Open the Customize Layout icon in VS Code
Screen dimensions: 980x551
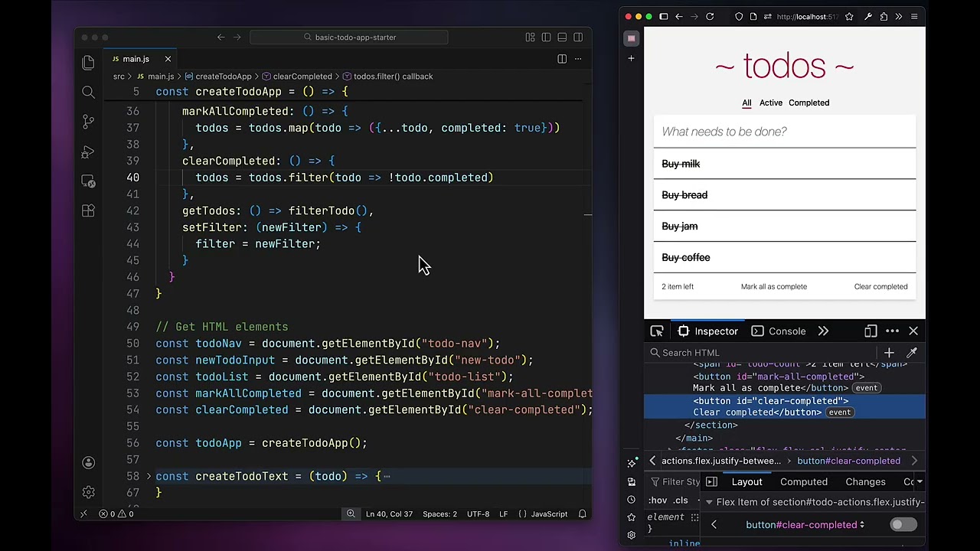tap(530, 37)
